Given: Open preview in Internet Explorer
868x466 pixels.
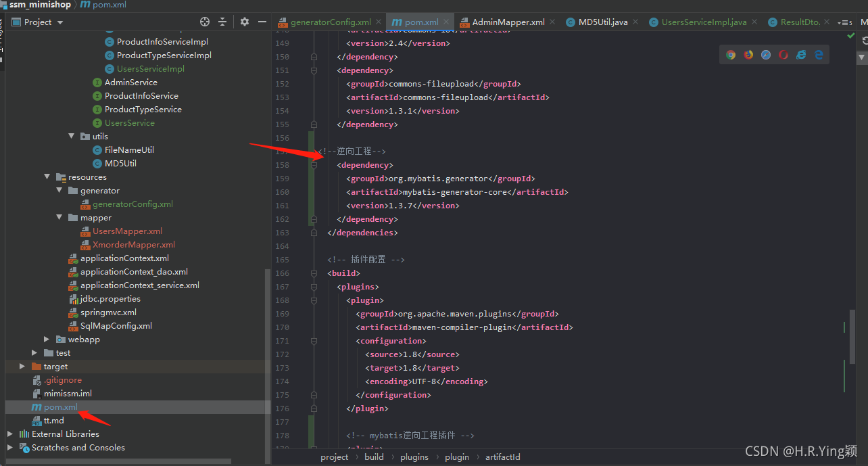Looking at the screenshot, I should [801, 55].
